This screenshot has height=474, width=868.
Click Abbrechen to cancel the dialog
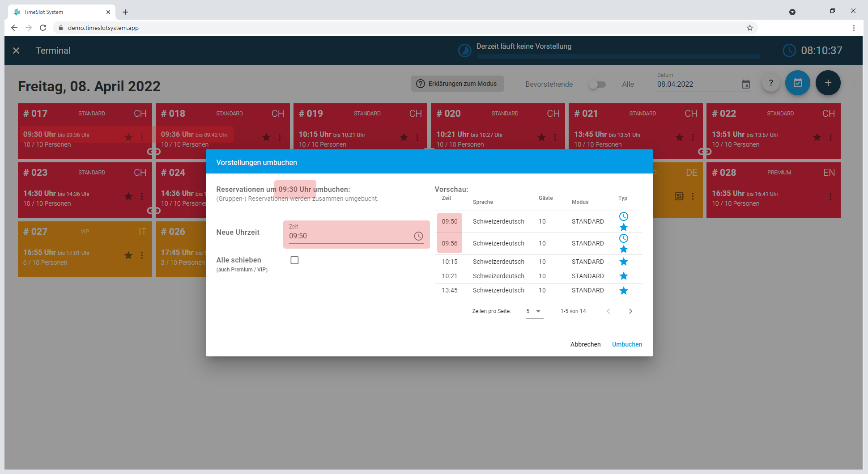[585, 344]
